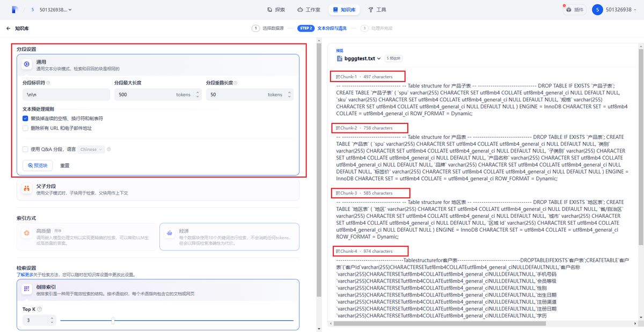The width and height of the screenshot is (644, 332).
Task: Click the 倒排索引 retrieval icon
Action: pyautogui.click(x=26, y=290)
